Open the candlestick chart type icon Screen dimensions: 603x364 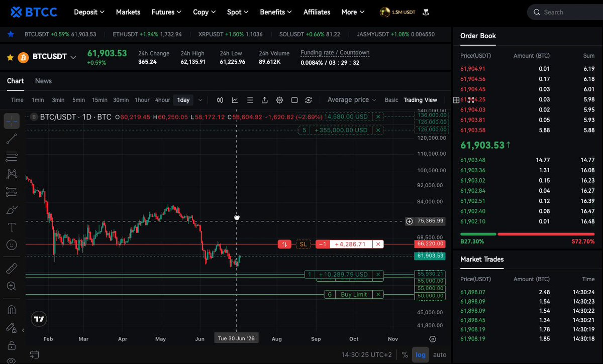220,100
